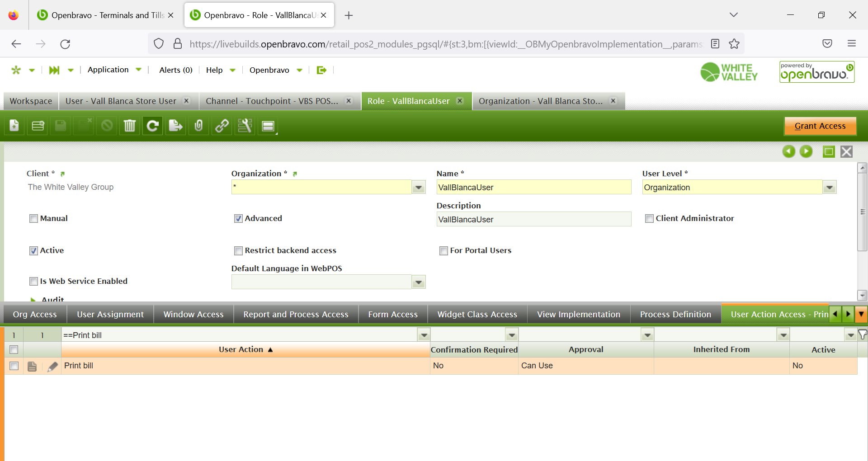This screenshot has height=461, width=868.
Task: Click the export to spreadsheet icon
Action: pyautogui.click(x=176, y=126)
